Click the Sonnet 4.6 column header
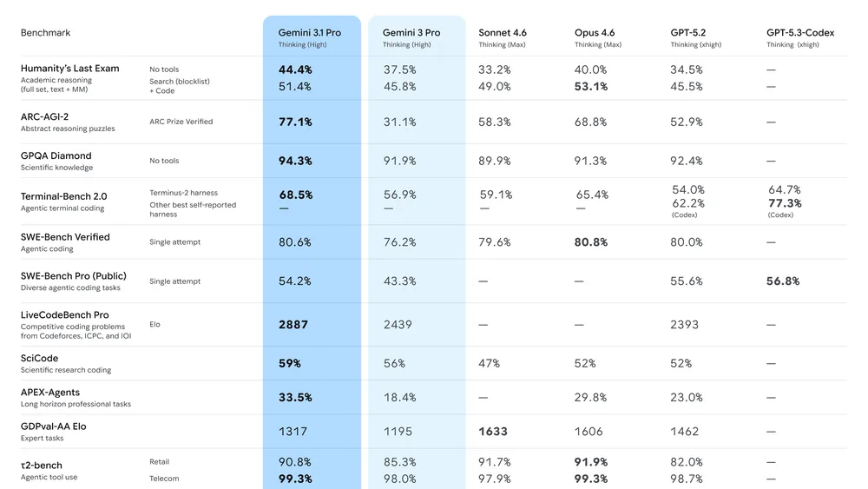 click(502, 33)
